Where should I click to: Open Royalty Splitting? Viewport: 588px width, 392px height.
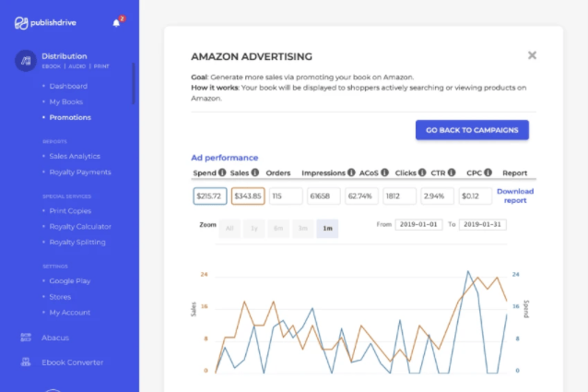(x=77, y=243)
